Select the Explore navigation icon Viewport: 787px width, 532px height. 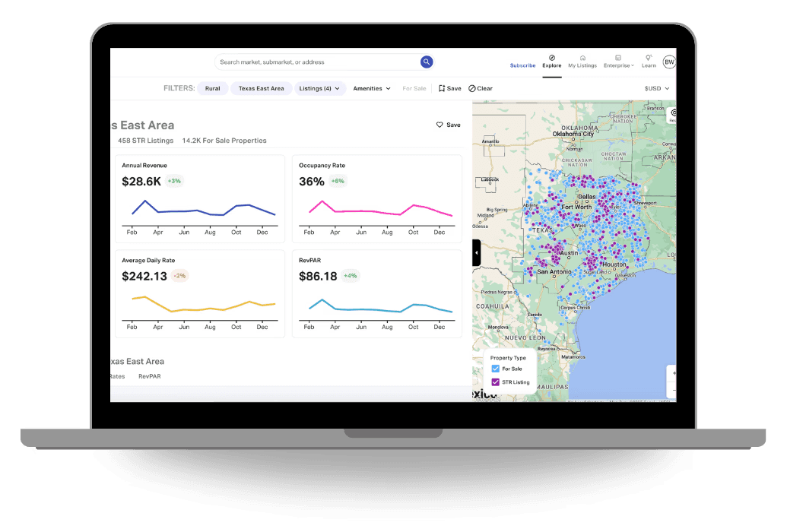click(x=552, y=59)
